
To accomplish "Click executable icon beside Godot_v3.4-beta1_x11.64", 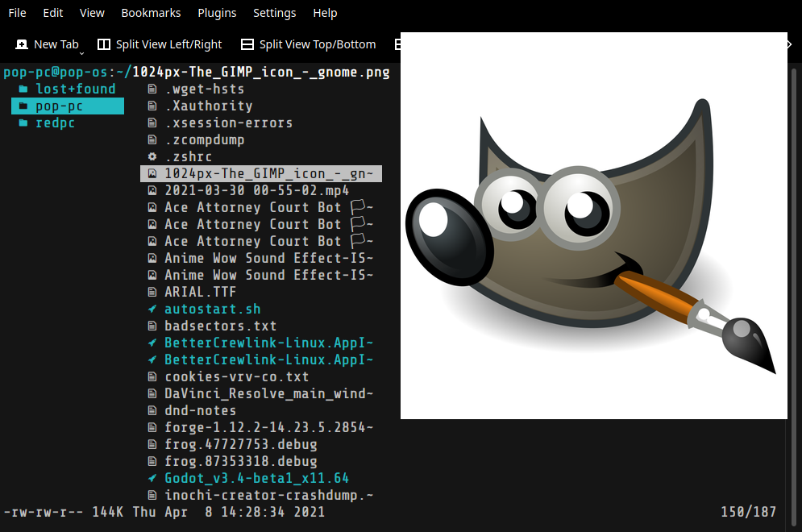I will coord(152,478).
